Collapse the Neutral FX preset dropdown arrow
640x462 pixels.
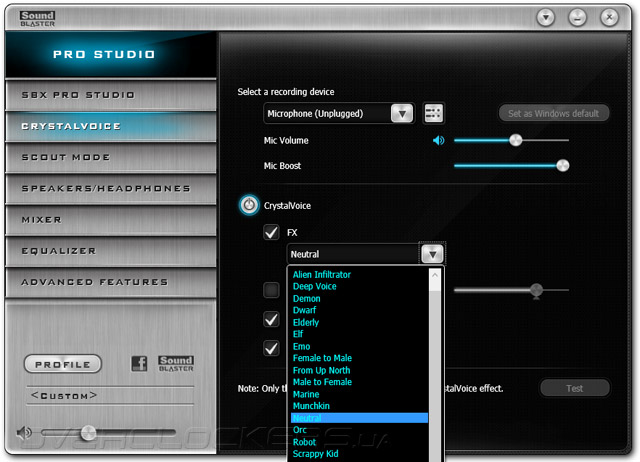[x=433, y=254]
